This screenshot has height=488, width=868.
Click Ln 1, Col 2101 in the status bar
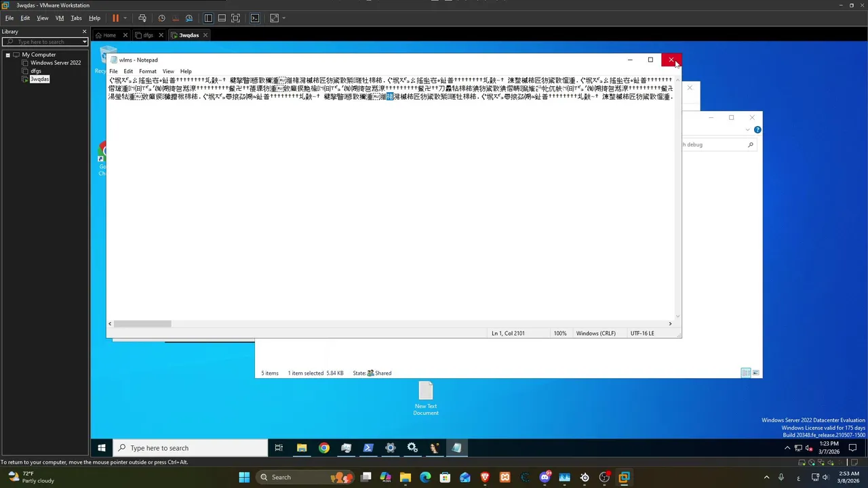pos(508,333)
